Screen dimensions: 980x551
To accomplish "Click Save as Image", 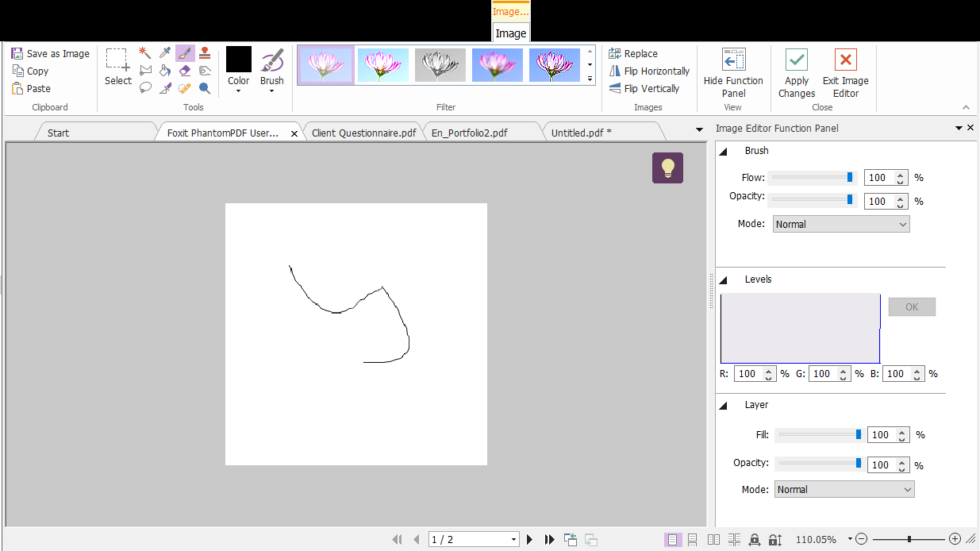I will coord(50,53).
